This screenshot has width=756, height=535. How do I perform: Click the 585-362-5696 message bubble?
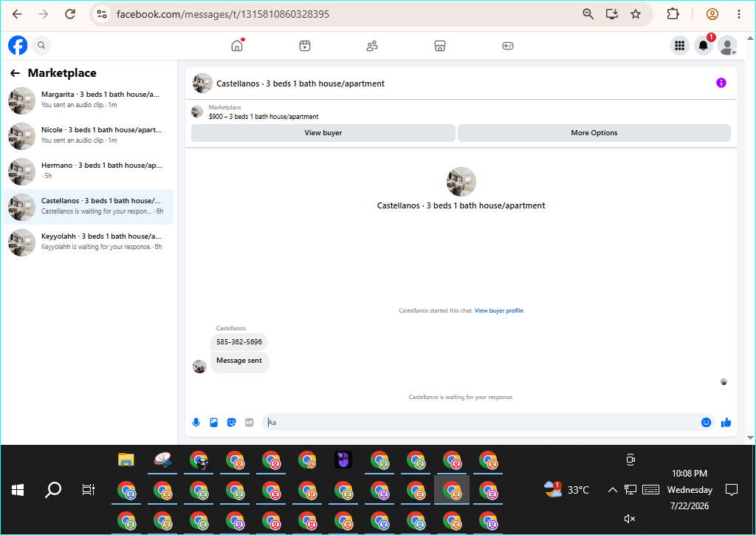[239, 342]
